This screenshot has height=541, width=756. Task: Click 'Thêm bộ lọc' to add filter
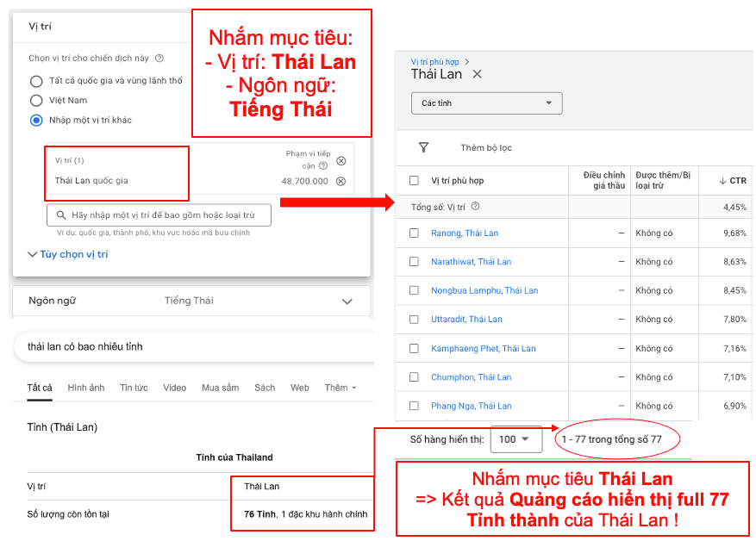486,148
